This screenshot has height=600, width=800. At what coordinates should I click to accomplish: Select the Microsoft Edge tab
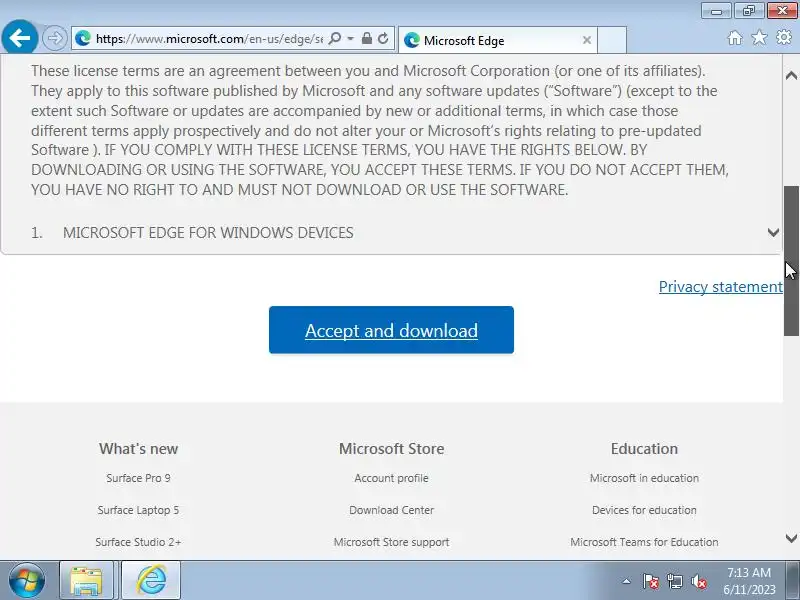tap(496, 40)
